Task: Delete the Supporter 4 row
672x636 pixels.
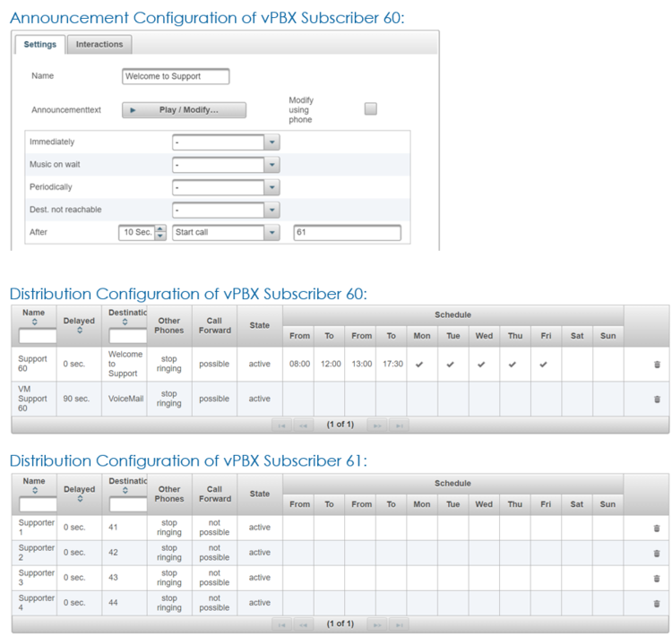Action: click(657, 604)
